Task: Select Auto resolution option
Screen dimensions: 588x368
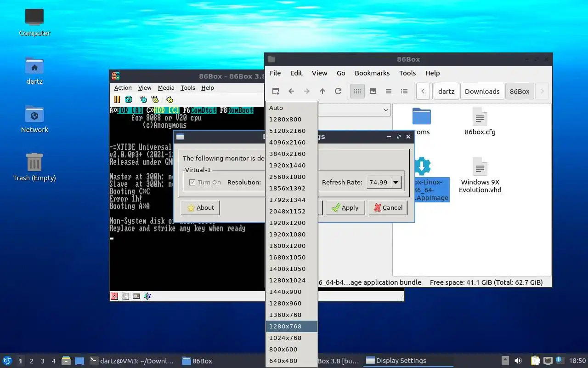Action: click(x=292, y=108)
